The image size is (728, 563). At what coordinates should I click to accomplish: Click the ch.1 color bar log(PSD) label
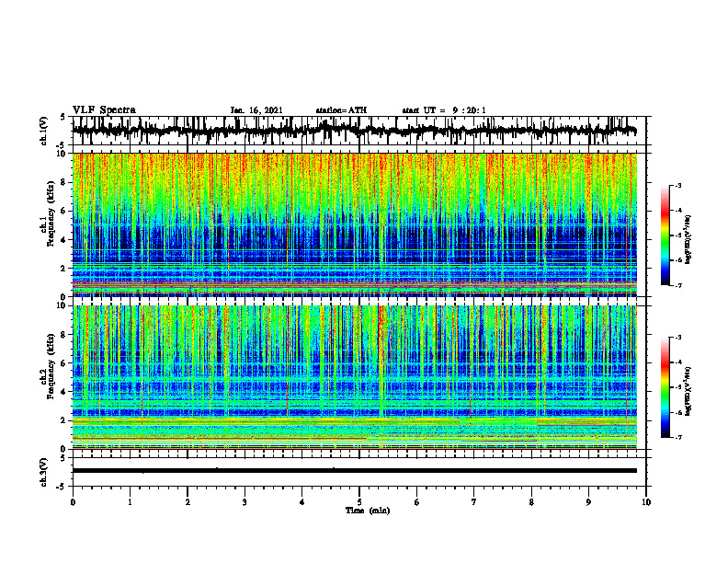click(x=688, y=239)
